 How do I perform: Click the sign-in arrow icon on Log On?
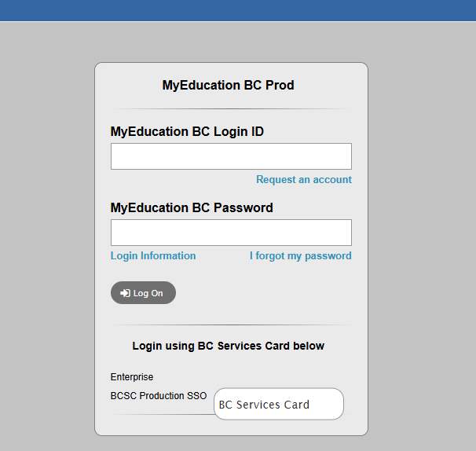tap(125, 293)
